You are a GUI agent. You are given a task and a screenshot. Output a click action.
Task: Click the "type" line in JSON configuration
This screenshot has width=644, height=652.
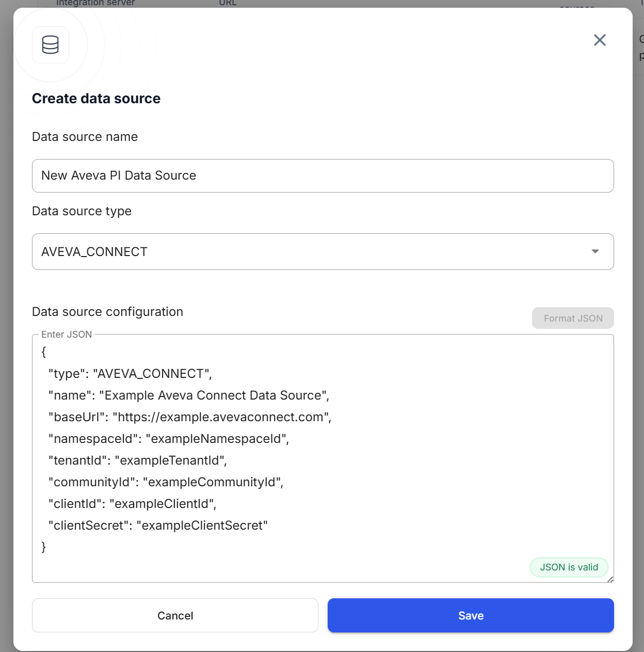tap(130, 374)
